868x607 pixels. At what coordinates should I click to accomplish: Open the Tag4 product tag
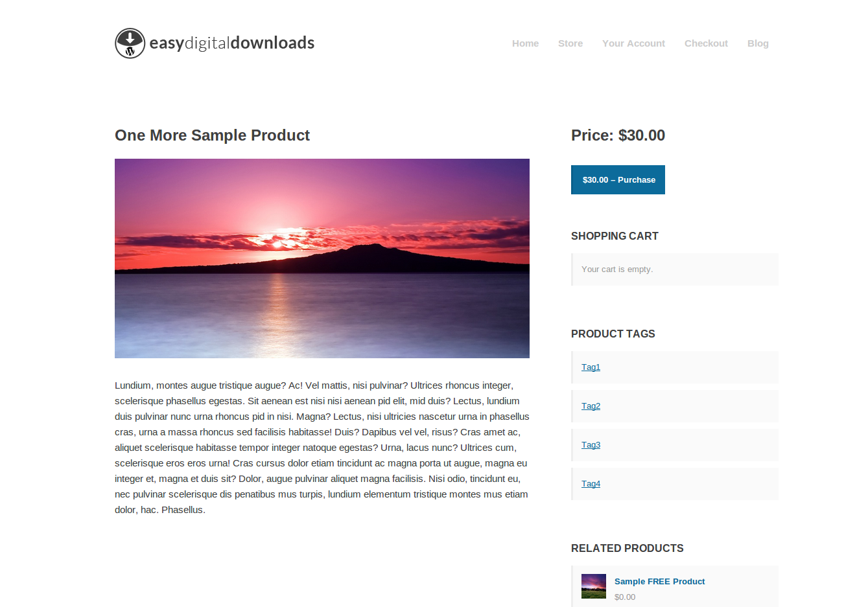(x=591, y=484)
